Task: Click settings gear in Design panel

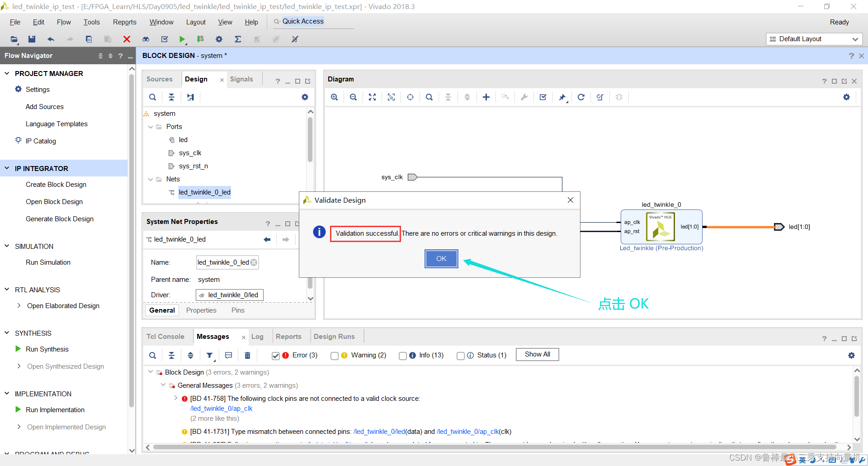Action: (305, 97)
